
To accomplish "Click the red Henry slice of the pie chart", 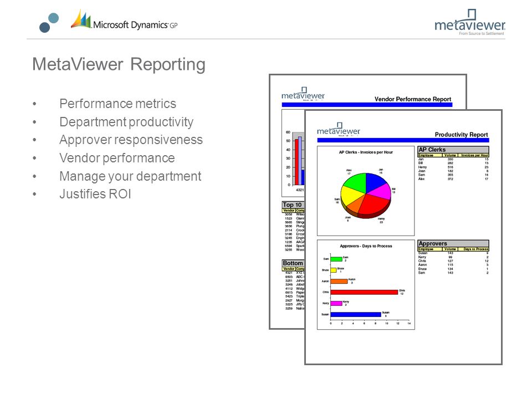I will (374, 204).
